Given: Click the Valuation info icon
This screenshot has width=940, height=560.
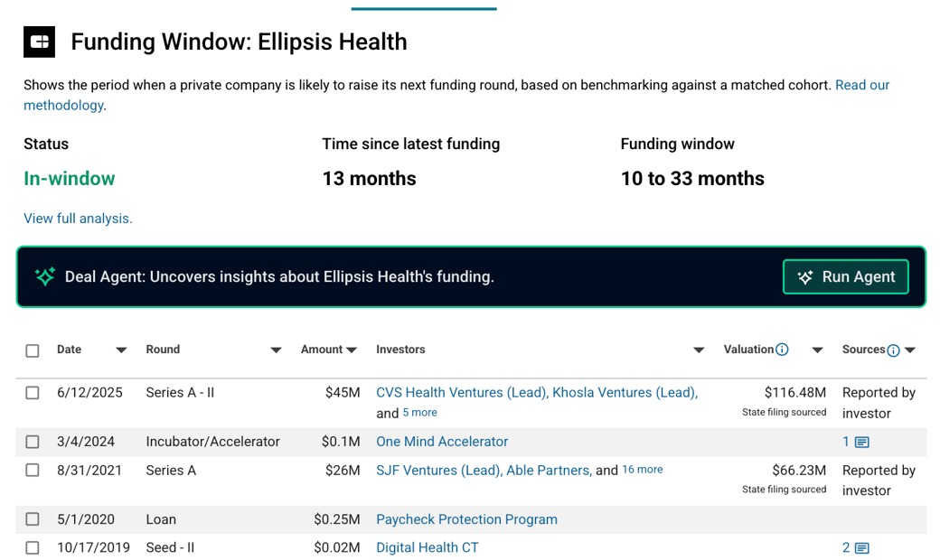Looking at the screenshot, I should tap(782, 350).
